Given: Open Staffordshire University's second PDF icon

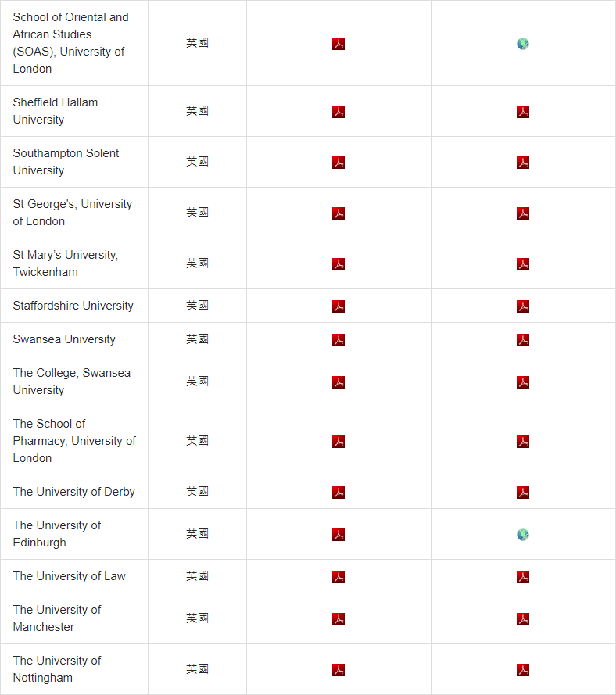Looking at the screenshot, I should (x=523, y=306).
